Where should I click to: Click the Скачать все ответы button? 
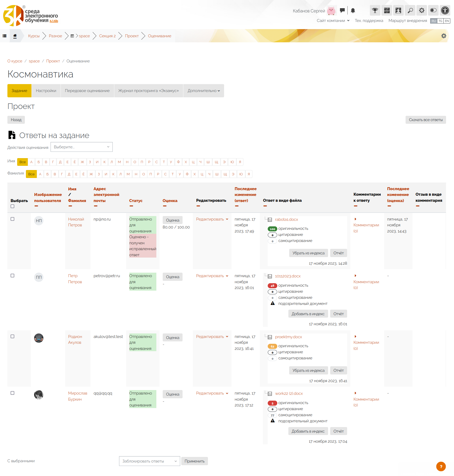pos(425,120)
